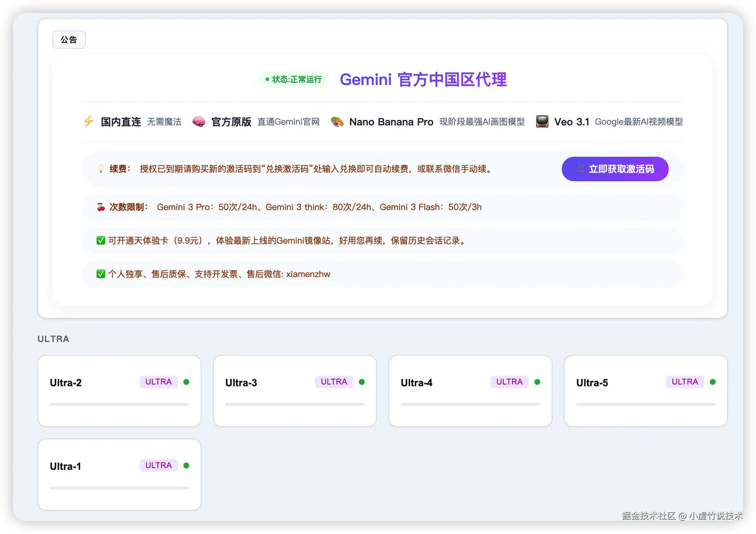This screenshot has height=534, width=756.
Task: Click the 立即获取激活码 button
Action: click(615, 169)
